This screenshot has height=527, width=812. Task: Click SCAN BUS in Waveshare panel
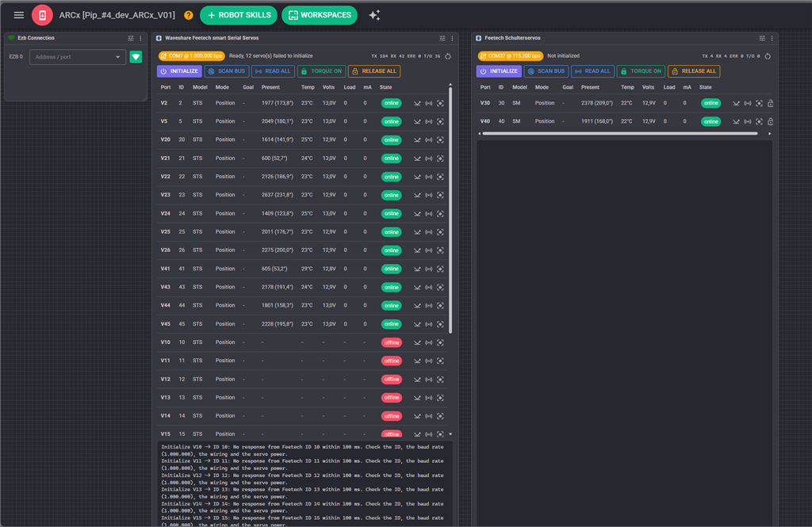tap(227, 71)
